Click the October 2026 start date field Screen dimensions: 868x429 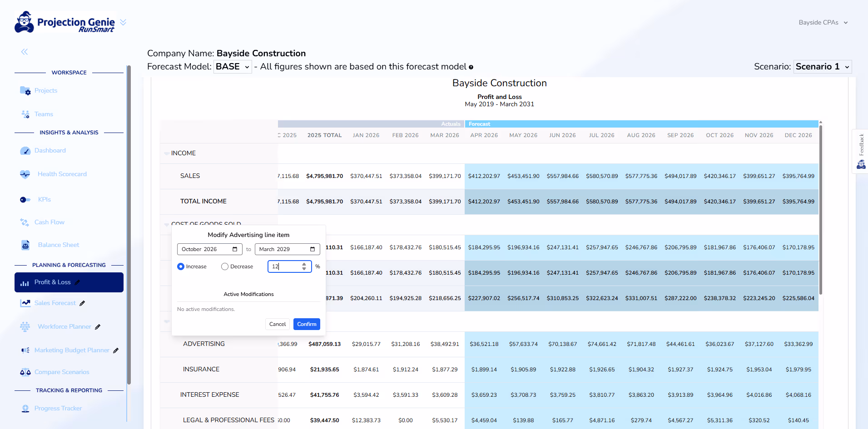click(x=210, y=249)
